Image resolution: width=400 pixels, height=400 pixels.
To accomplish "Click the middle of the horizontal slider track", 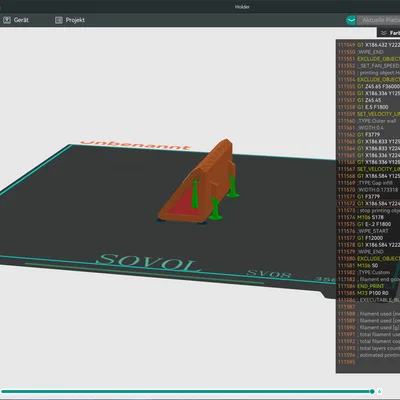I will click(187, 391).
